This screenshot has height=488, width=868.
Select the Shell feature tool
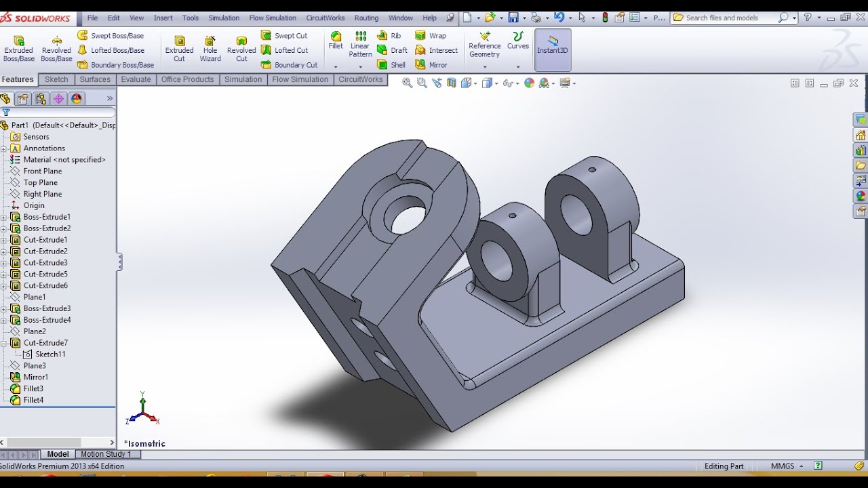point(391,65)
